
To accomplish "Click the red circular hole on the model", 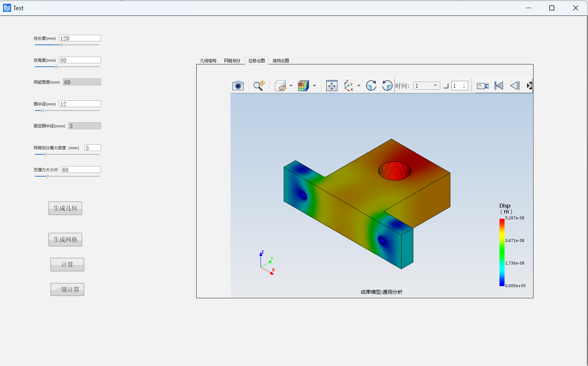I will click(394, 171).
